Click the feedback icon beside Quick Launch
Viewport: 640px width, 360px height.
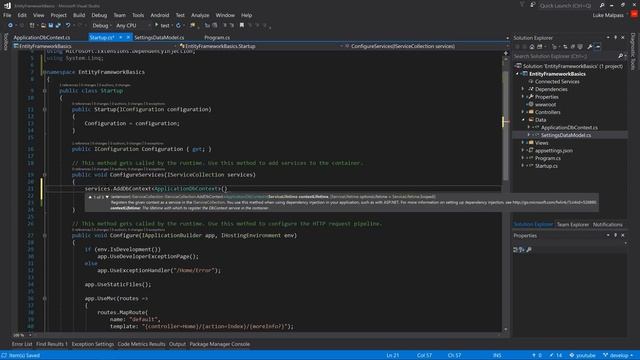533,5
